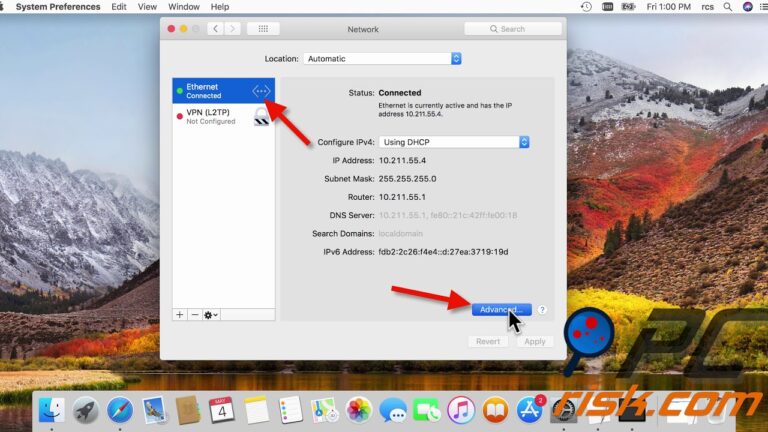768x432 pixels.
Task: Open the System Preferences menu
Action: [58, 7]
